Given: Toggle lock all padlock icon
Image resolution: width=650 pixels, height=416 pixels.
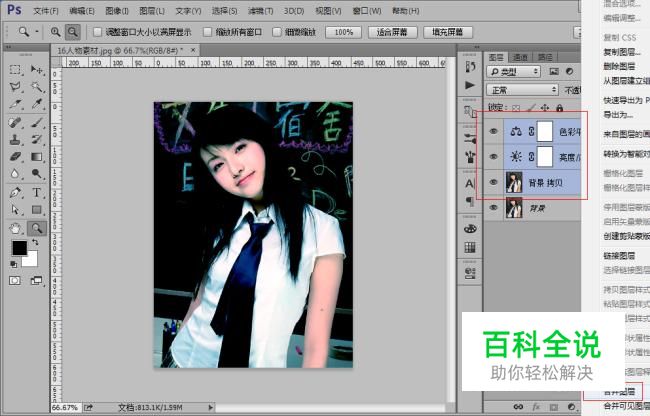Looking at the screenshot, I should tap(560, 108).
